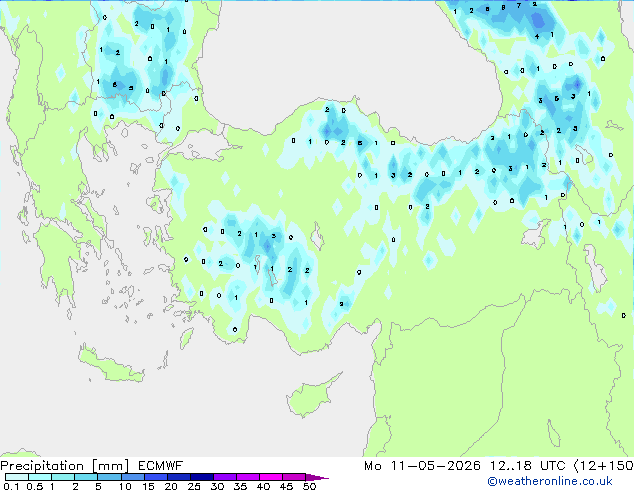The image size is (634, 490).
Task: Click the 10–15 mm legend color swatch
Action: click(x=132, y=477)
